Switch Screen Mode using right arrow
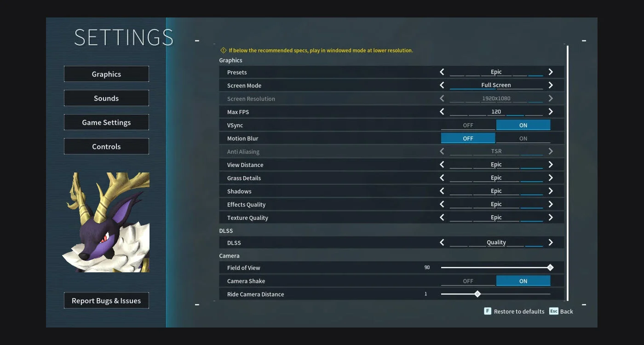 [x=550, y=86]
